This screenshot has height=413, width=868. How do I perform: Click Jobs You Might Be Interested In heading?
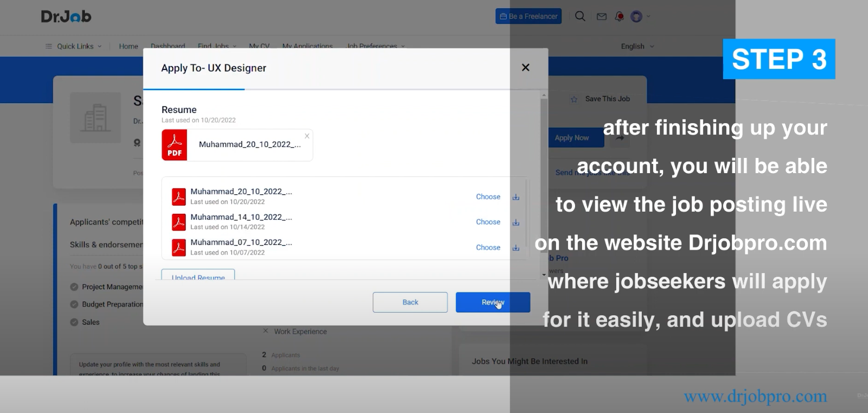tap(529, 361)
